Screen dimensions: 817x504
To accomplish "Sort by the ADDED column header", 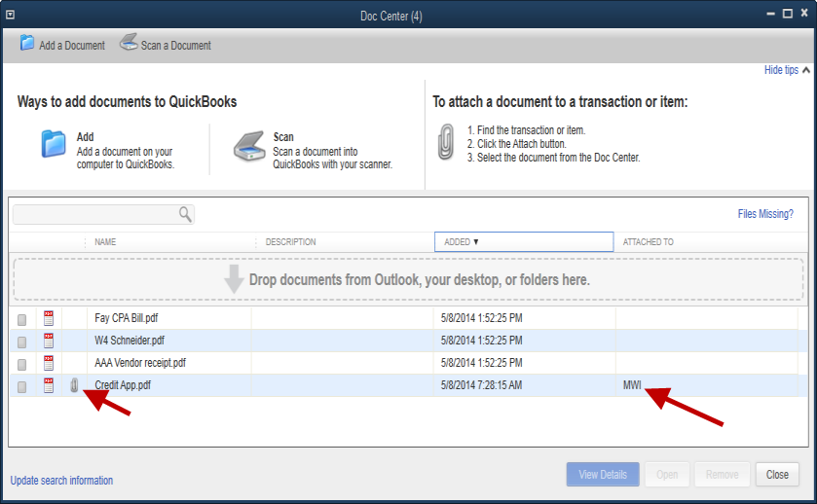I will [524, 242].
